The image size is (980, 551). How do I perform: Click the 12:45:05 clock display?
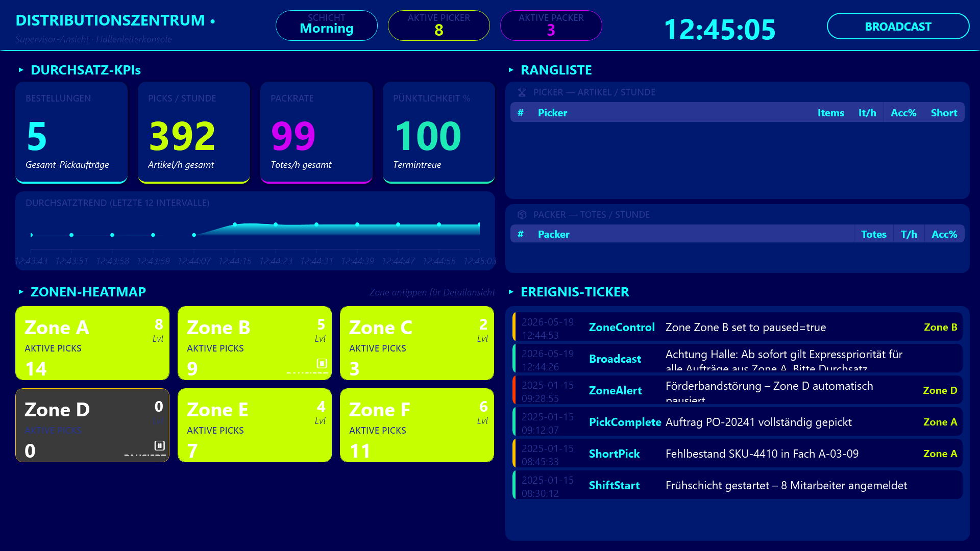[720, 29]
